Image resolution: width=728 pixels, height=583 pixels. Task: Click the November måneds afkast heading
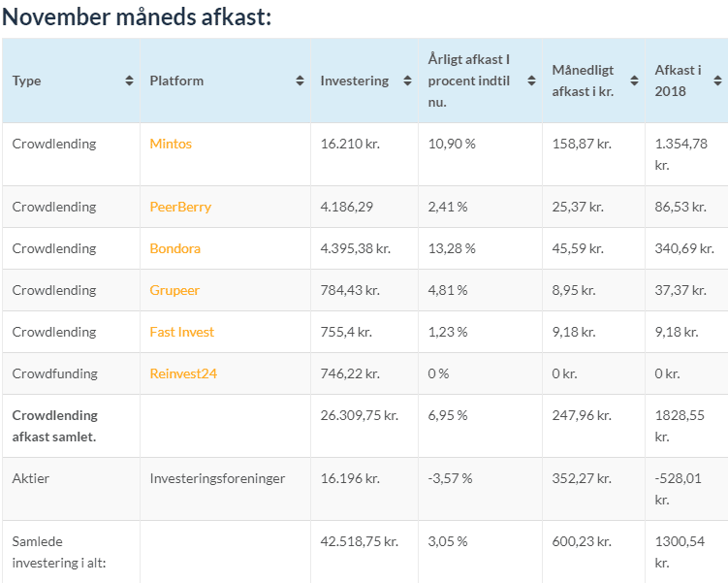click(x=137, y=16)
